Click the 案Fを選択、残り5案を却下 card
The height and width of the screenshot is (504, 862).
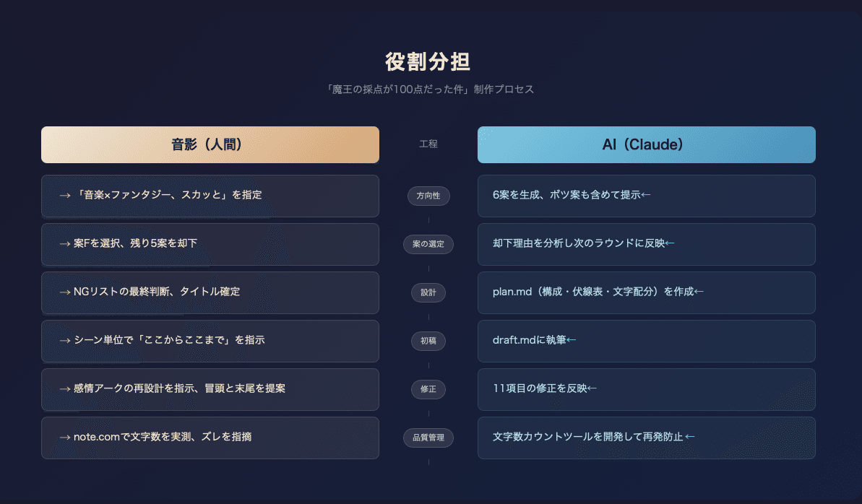[210, 244]
